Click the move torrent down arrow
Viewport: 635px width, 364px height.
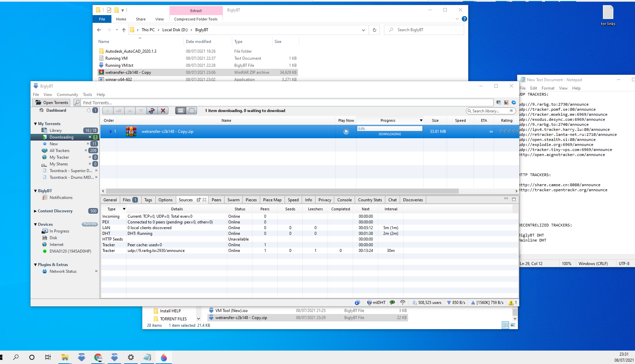pyautogui.click(x=141, y=111)
